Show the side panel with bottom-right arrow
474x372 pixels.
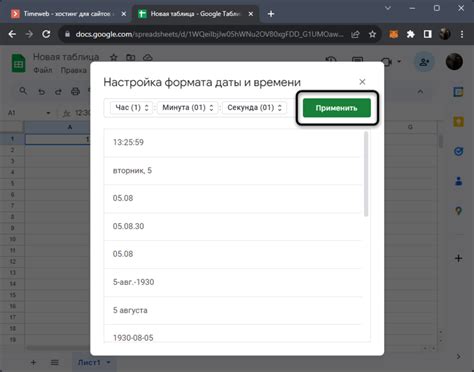tap(459, 357)
